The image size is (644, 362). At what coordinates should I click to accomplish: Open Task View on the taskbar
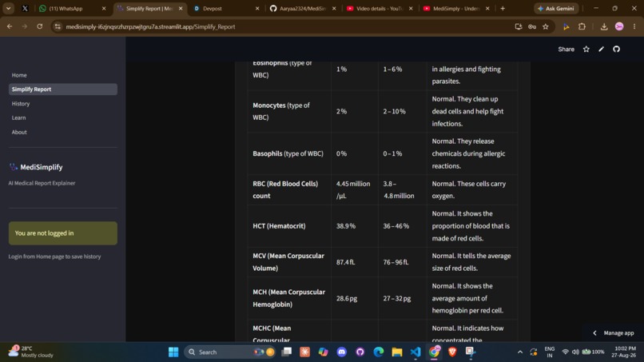[287, 352]
